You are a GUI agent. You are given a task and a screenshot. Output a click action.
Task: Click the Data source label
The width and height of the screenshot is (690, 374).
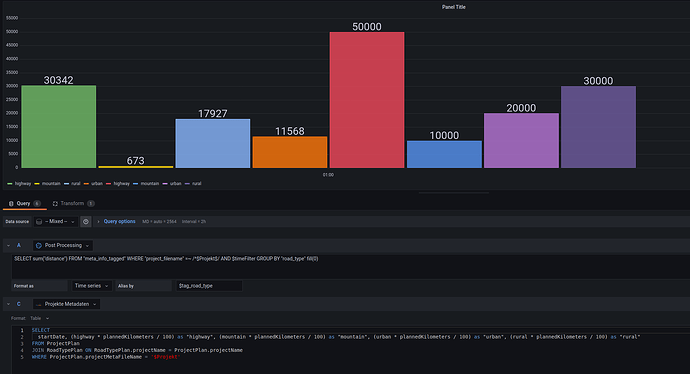pyautogui.click(x=17, y=222)
